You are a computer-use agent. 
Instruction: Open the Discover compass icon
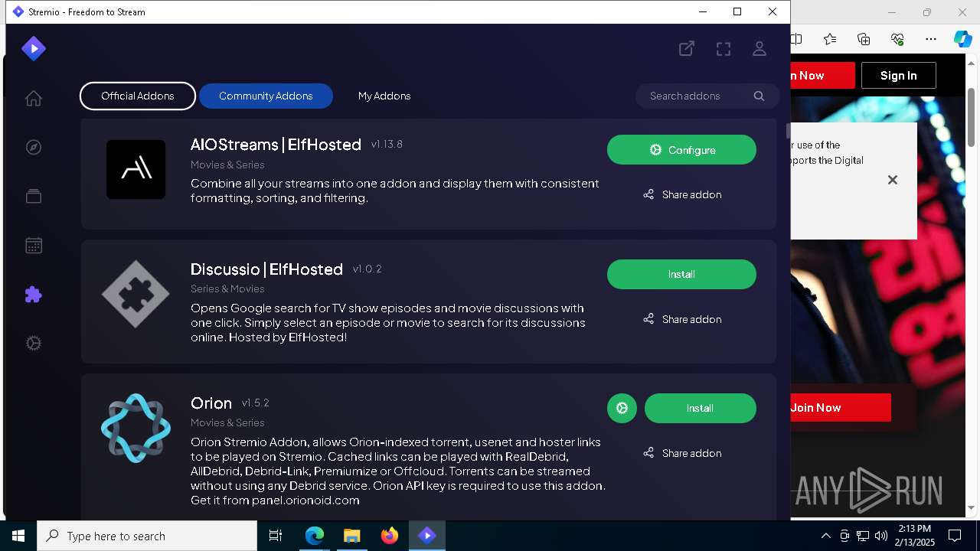[33, 147]
